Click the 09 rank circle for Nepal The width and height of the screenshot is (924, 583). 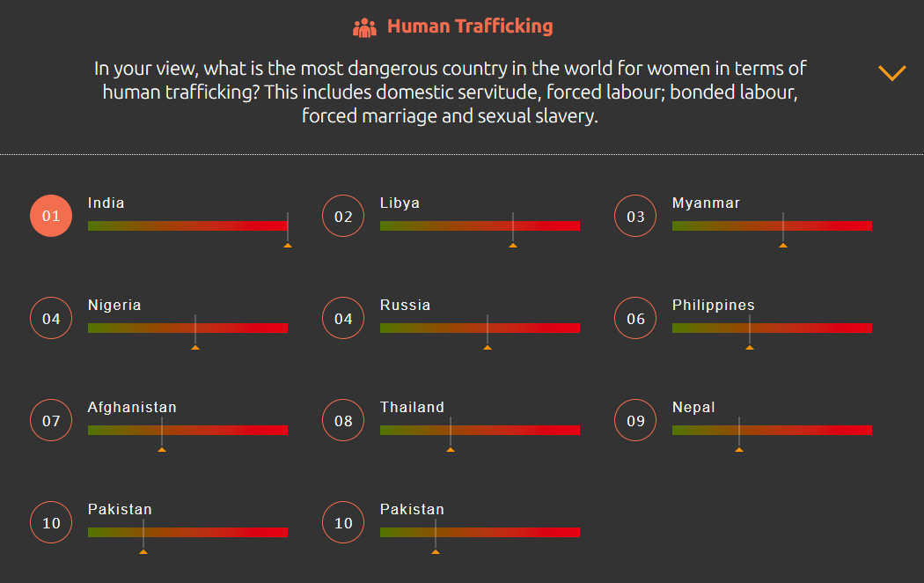(635, 421)
